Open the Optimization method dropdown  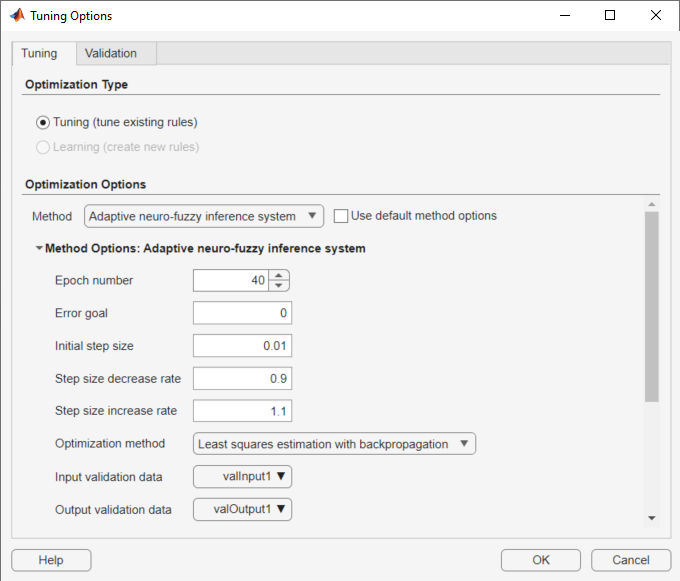click(x=334, y=444)
